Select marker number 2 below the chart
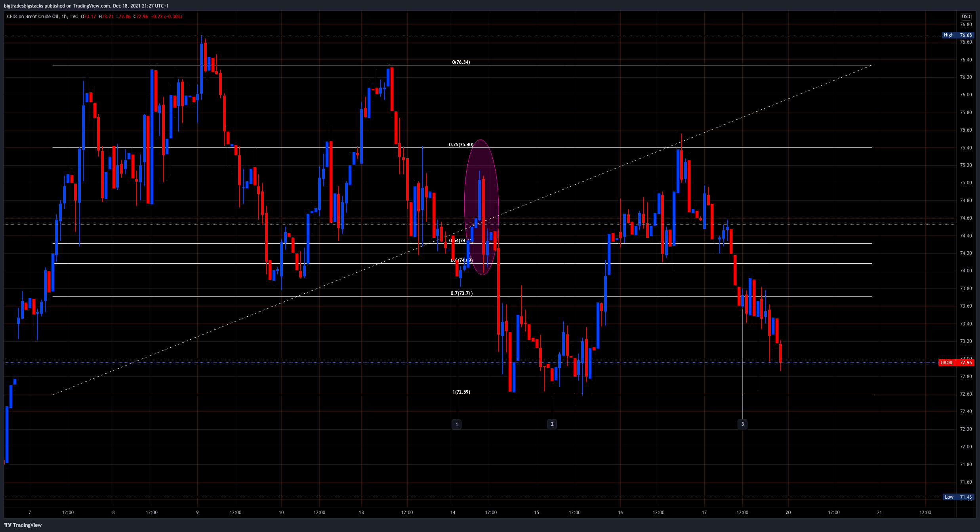980x532 pixels. (552, 424)
